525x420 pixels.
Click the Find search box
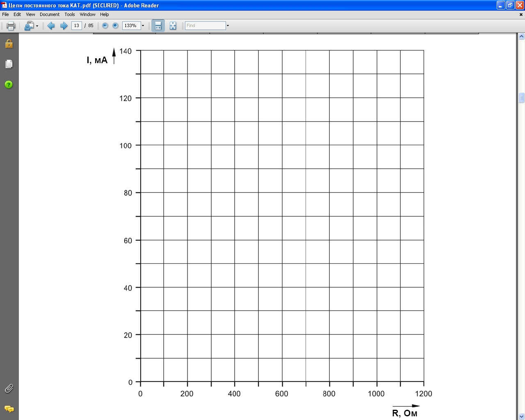coord(205,25)
